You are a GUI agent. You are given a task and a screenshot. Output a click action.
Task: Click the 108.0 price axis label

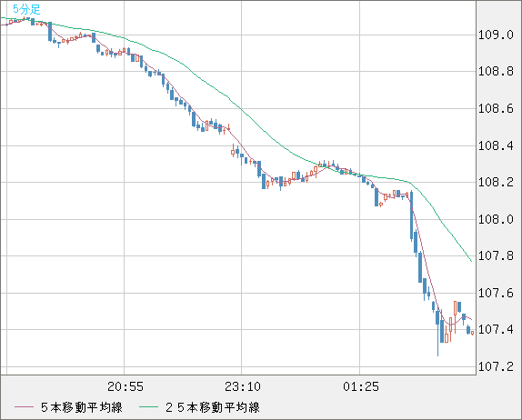pos(496,219)
